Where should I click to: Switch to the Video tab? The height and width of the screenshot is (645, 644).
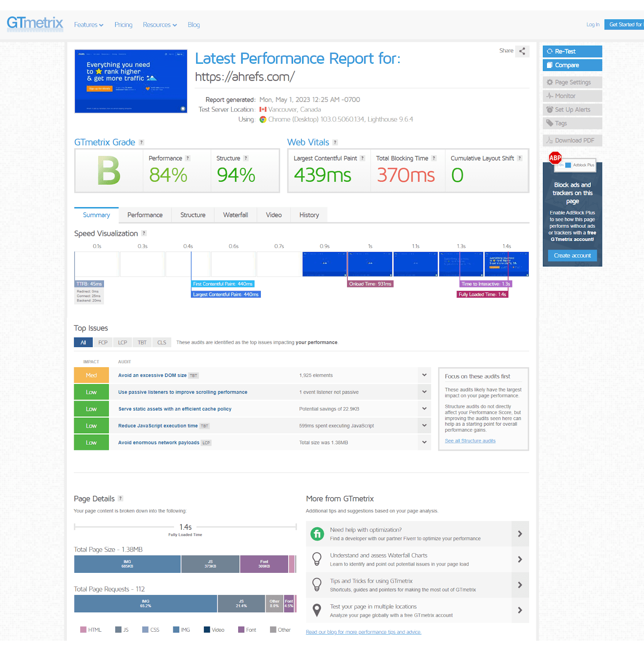click(x=274, y=215)
